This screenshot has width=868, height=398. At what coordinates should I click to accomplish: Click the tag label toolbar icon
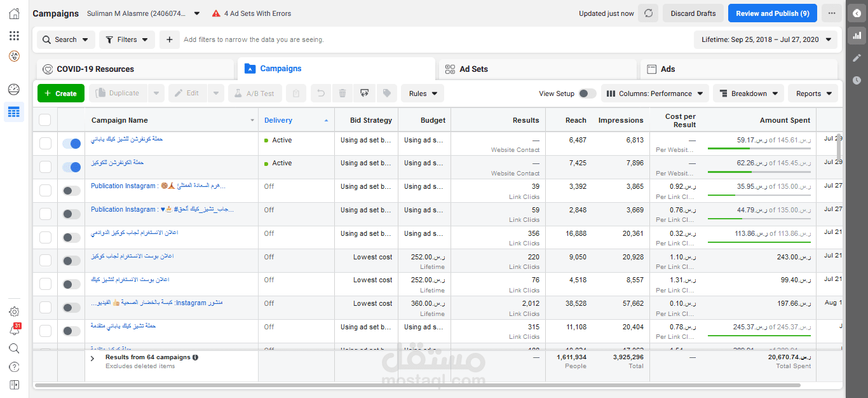click(386, 93)
